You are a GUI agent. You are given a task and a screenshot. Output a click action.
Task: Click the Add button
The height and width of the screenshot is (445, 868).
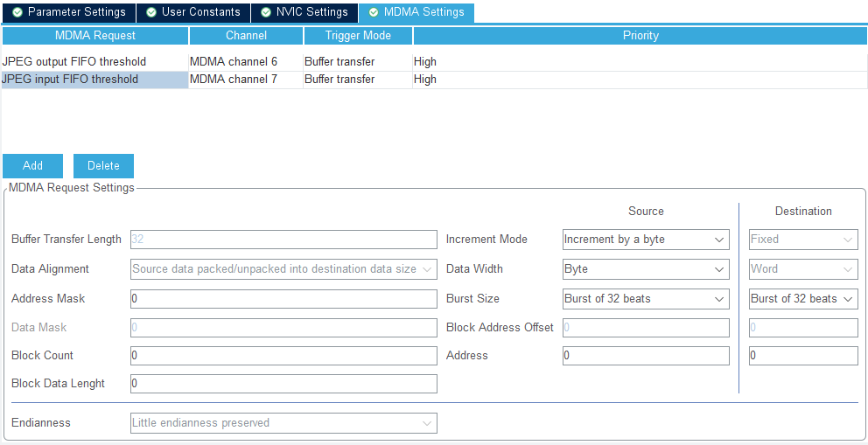coord(32,166)
